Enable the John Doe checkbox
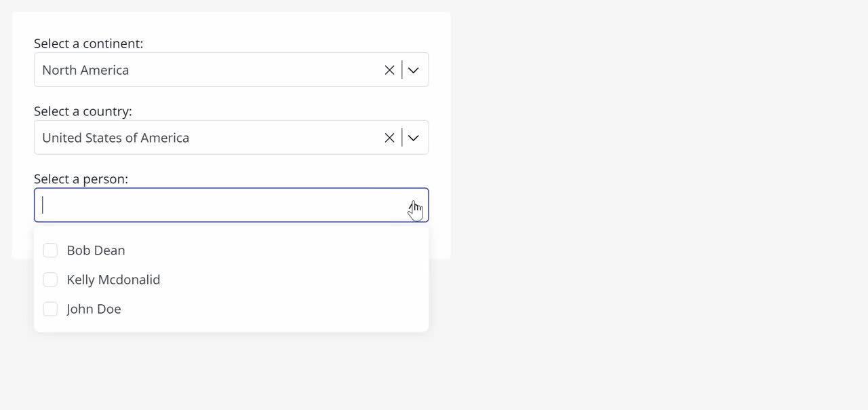Viewport: 868px width, 410px height. (x=50, y=309)
